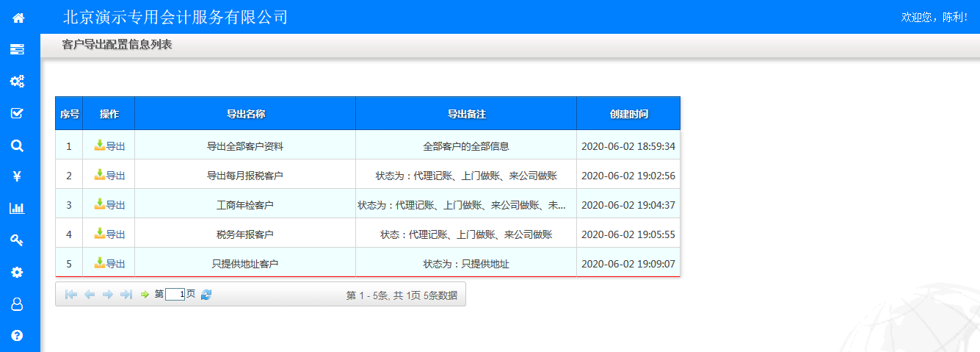The height and width of the screenshot is (352, 980).
Task: Click the welcome text 欢迎您，陈利!
Action: (x=934, y=17)
